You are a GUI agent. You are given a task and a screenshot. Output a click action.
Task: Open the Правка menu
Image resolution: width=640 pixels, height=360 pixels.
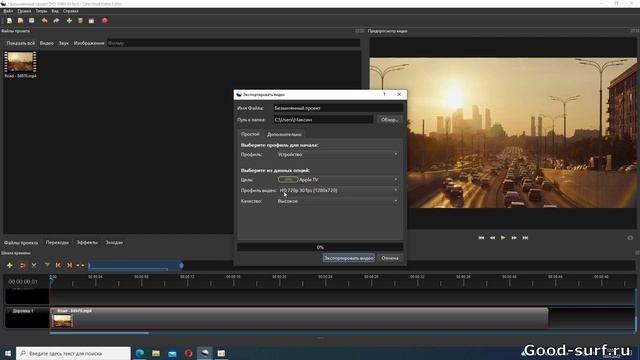tap(24, 11)
